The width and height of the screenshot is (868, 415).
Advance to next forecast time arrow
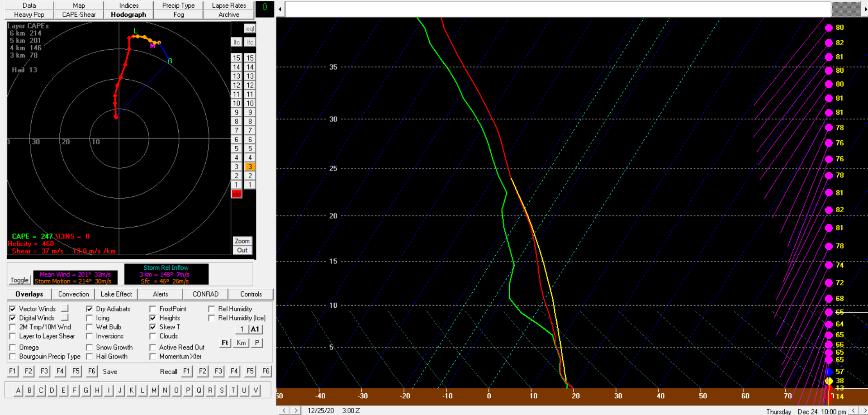296,410
